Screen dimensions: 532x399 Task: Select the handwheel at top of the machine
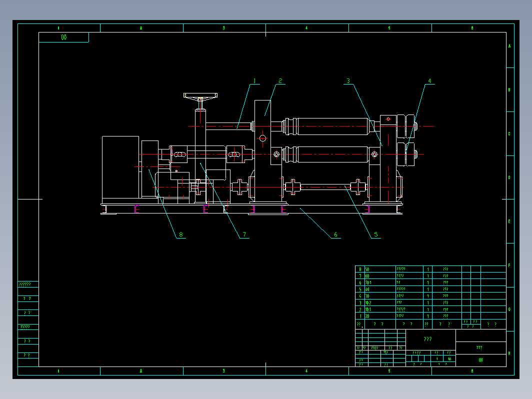pos(200,97)
